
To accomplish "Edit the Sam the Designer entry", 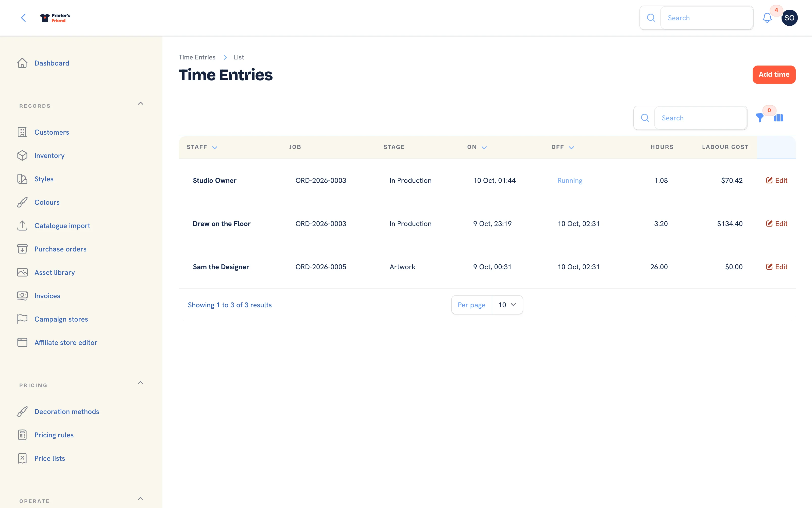I will point(776,267).
